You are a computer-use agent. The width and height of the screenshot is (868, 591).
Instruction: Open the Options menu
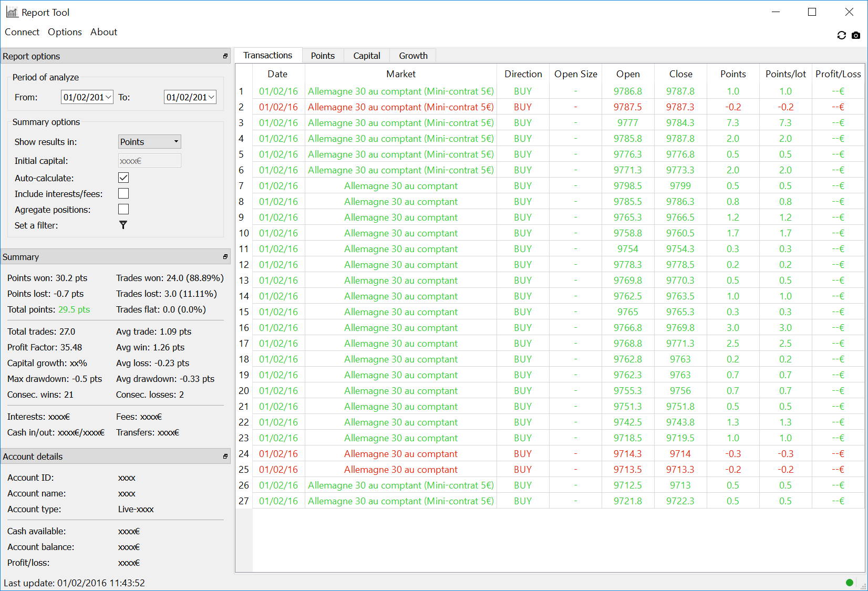tap(65, 32)
